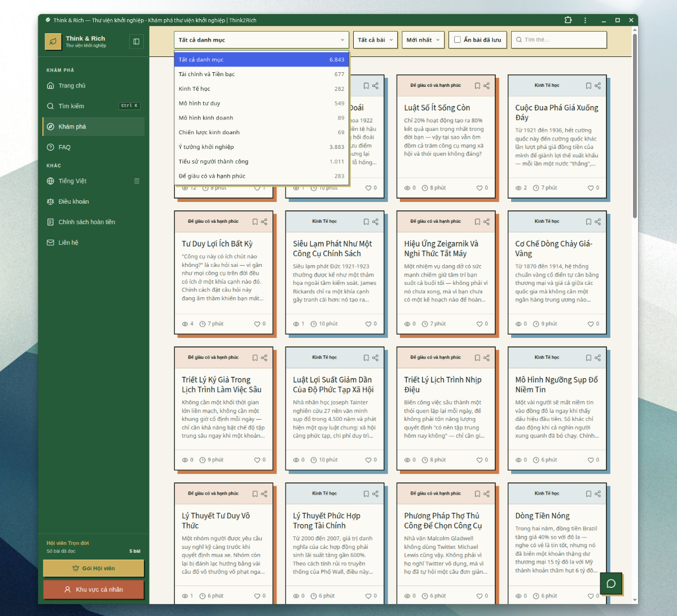The width and height of the screenshot is (677, 616).
Task: Bookmark the Luật Lợi Suất Giảm Dần card
Action: pos(366,358)
